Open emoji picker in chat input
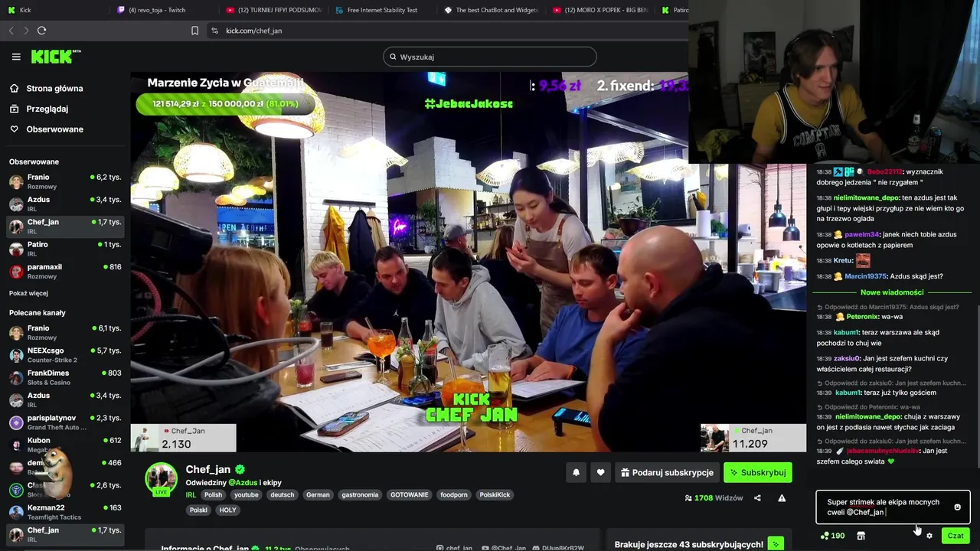The height and width of the screenshot is (551, 980). coord(957,507)
